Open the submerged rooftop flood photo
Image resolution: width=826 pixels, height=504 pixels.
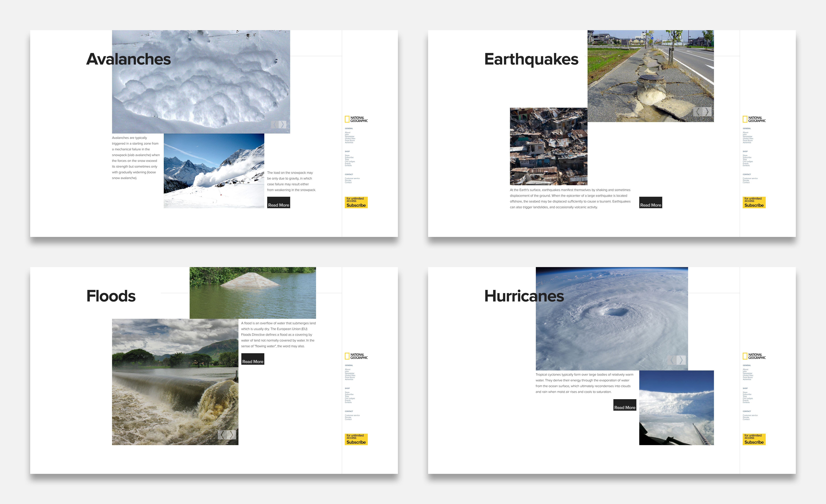coord(253,293)
